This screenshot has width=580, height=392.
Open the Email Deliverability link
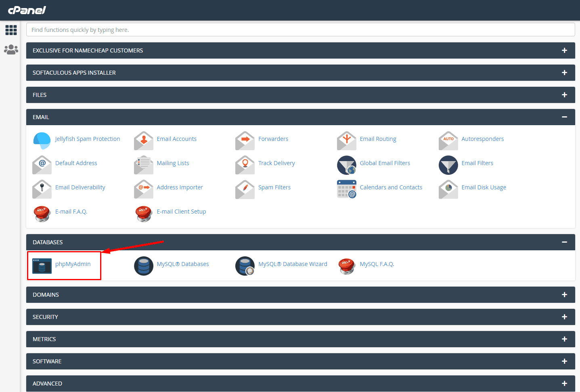(x=80, y=187)
